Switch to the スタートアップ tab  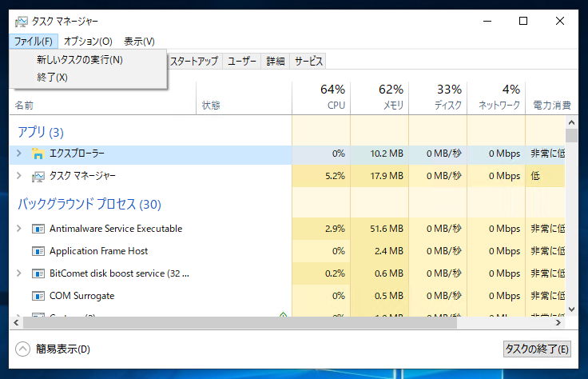[x=194, y=61]
